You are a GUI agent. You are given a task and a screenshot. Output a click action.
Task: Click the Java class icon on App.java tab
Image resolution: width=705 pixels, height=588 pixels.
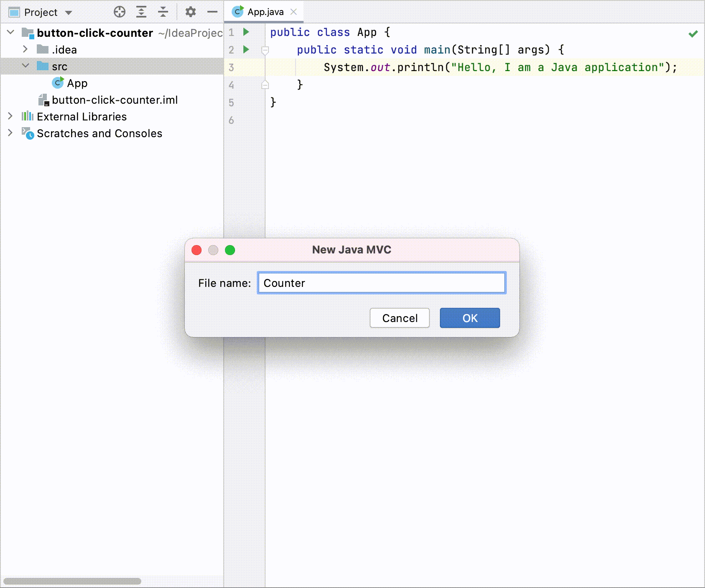237,11
